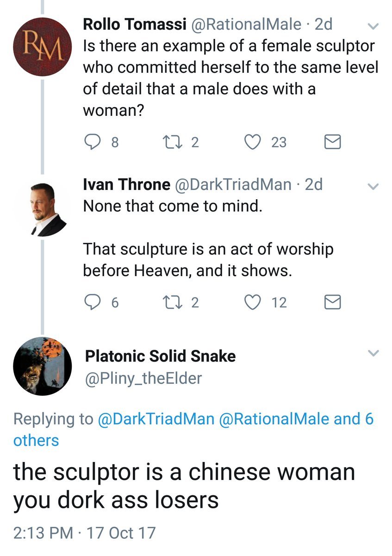
Task: Reply to Rollo Tomassi's tweet
Action: tap(94, 142)
